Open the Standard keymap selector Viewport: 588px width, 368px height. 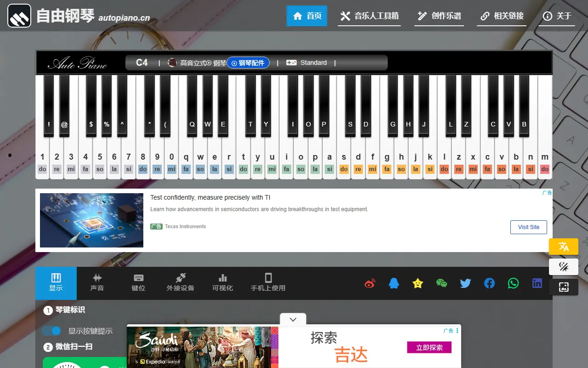tap(307, 63)
